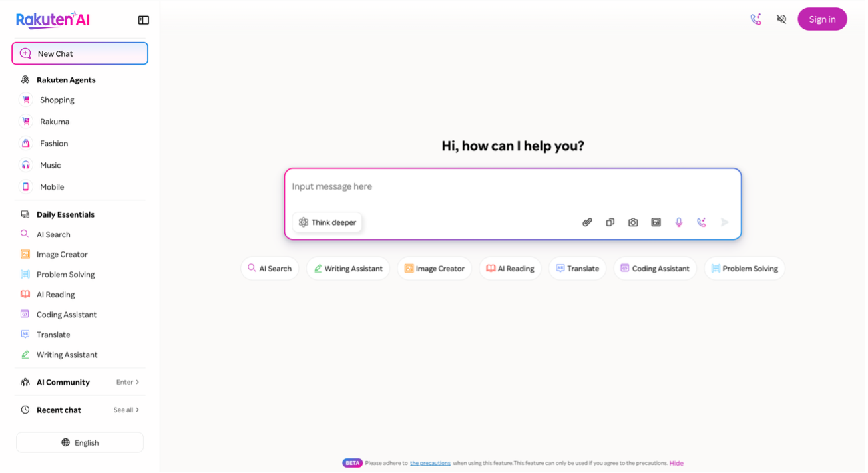The width and height of the screenshot is (868, 473).
Task: Click the Rakuten Agents heading
Action: click(x=66, y=80)
